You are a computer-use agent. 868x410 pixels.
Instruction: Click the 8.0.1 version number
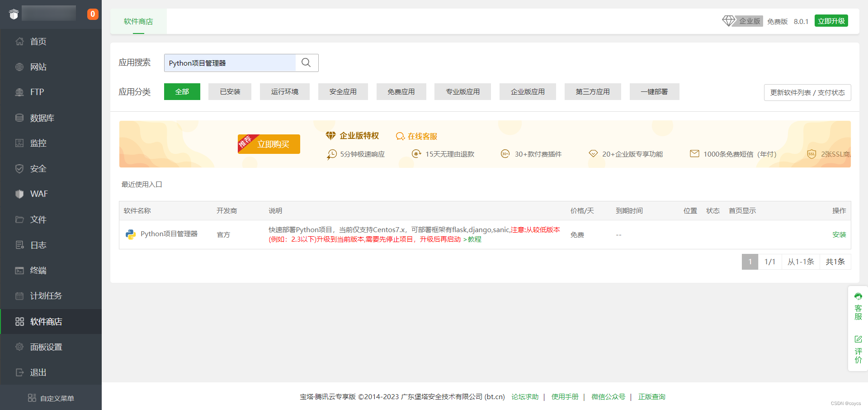(x=801, y=21)
